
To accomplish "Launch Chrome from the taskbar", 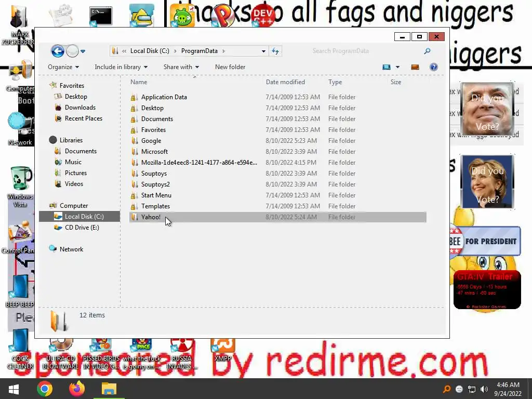I will coord(45,389).
